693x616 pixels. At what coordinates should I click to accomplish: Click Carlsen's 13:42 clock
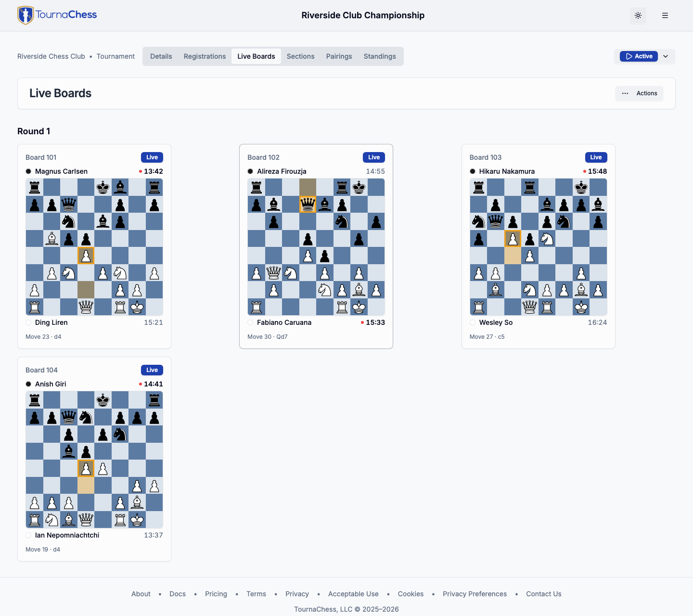pos(153,171)
